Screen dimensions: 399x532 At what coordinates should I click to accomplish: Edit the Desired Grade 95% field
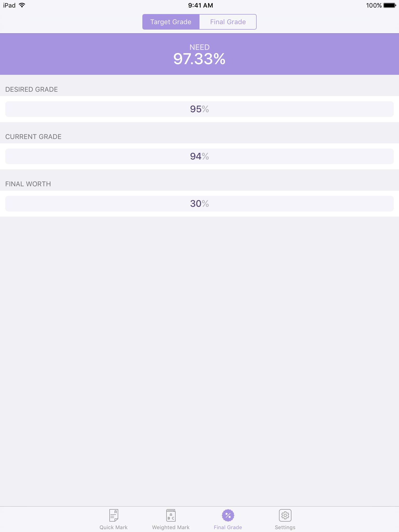click(199, 109)
